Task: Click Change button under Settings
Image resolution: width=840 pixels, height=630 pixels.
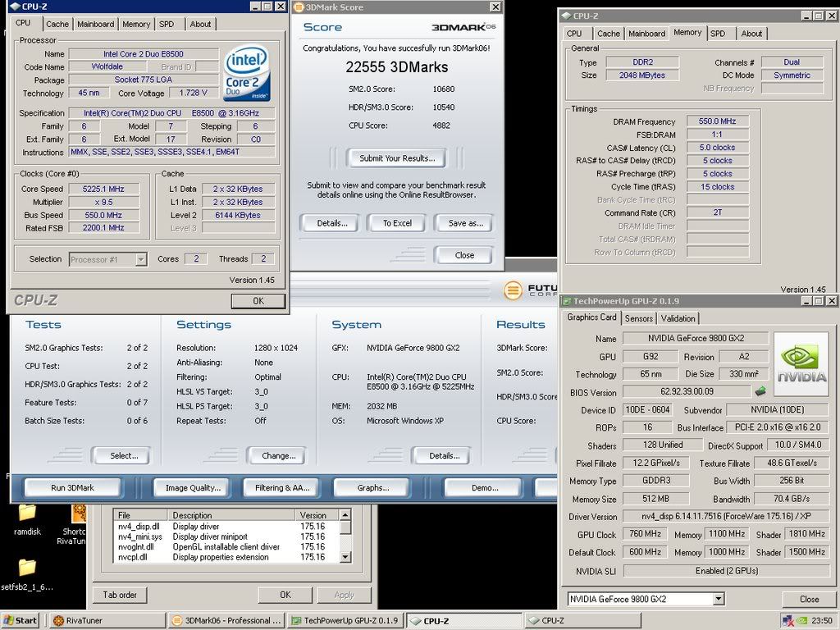Action: (278, 455)
